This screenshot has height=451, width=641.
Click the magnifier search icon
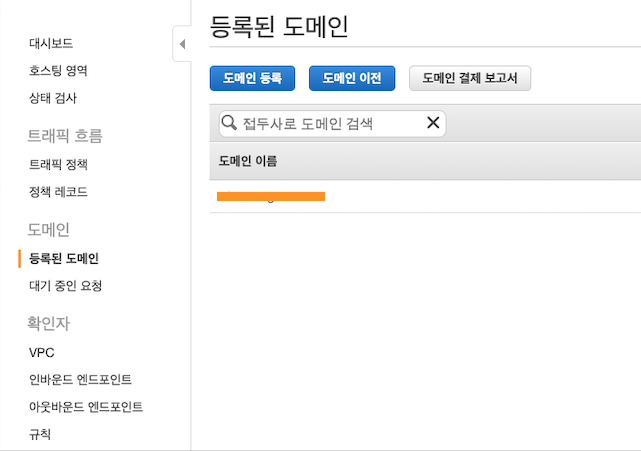[x=229, y=122]
